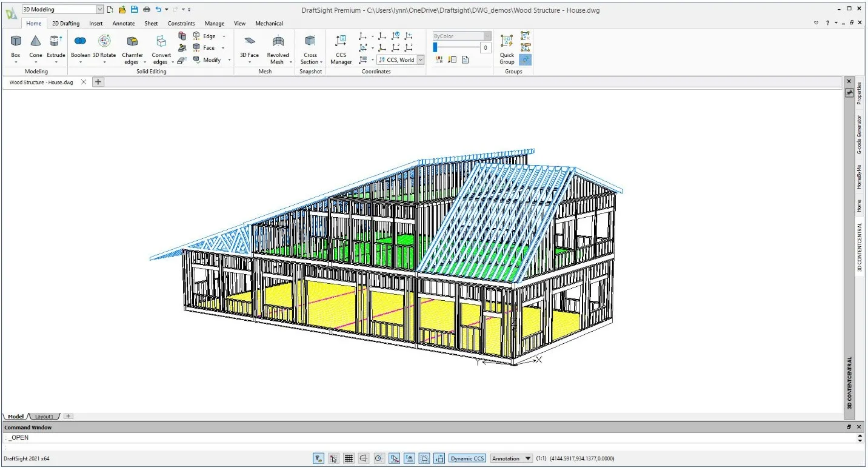Open the 3D Modeling workspace dropdown
Image resolution: width=868 pixels, height=470 pixels.
pos(99,8)
